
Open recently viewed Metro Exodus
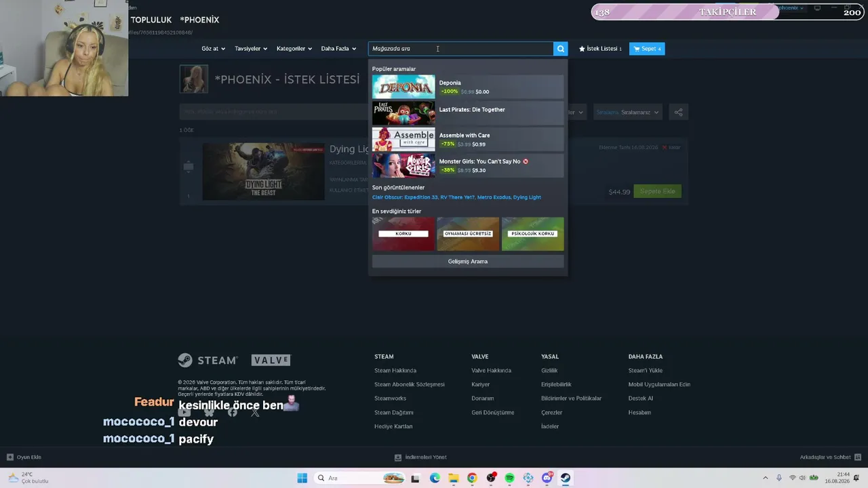(x=494, y=197)
